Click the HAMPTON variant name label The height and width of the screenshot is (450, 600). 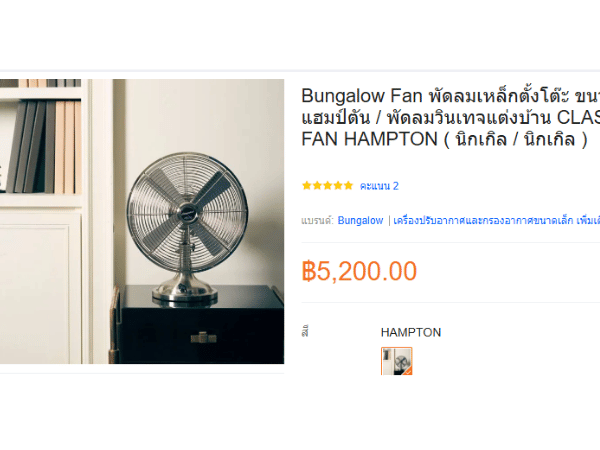(411, 332)
